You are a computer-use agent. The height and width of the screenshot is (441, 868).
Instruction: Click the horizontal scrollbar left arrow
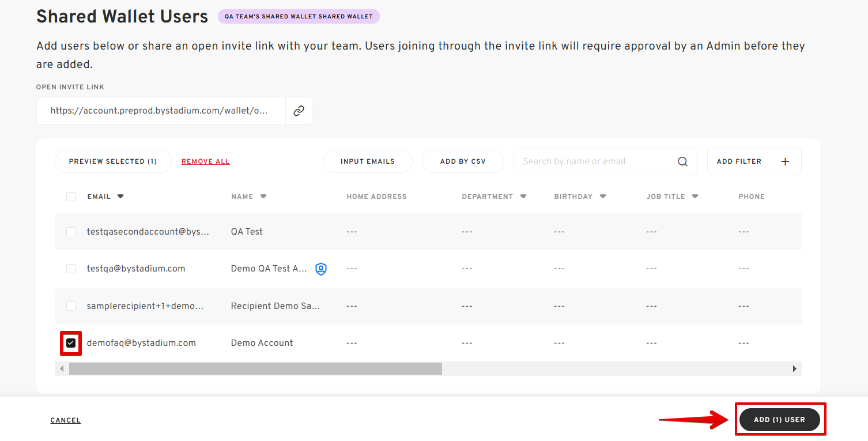click(62, 368)
